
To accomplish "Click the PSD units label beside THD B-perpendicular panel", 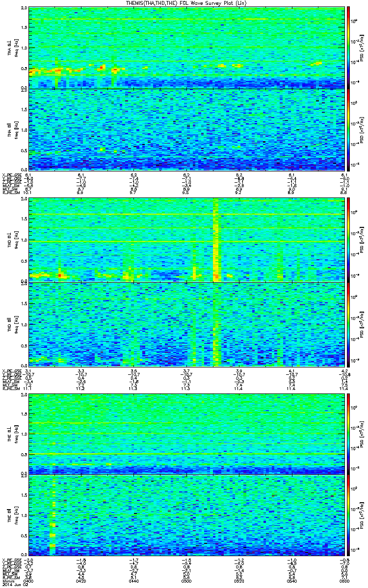I will tap(362, 239).
